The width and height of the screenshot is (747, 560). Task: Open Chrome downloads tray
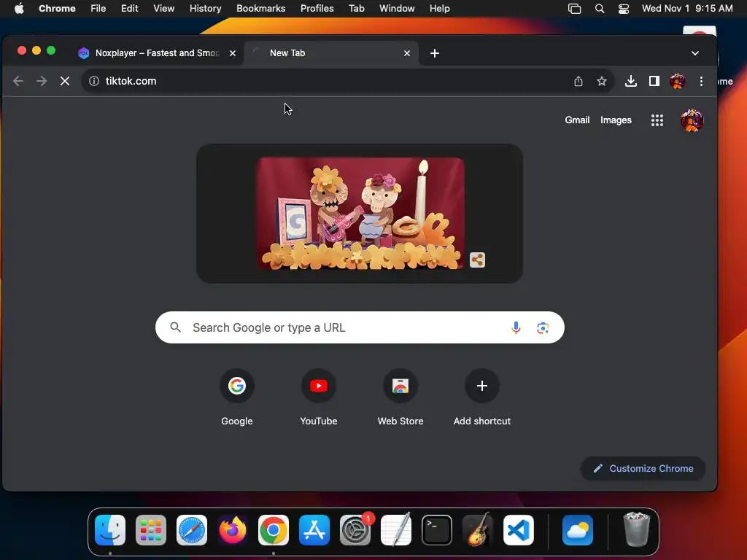(x=631, y=81)
